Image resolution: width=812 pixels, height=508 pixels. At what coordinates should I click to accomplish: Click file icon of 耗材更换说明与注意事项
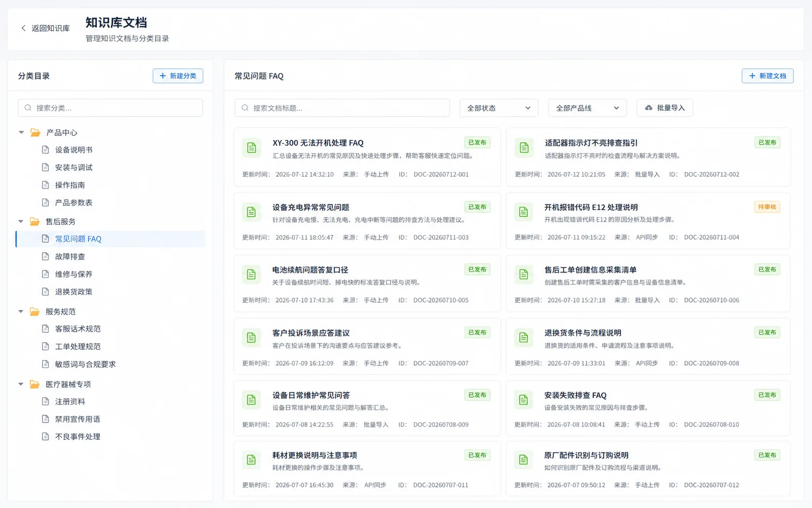[x=251, y=460]
